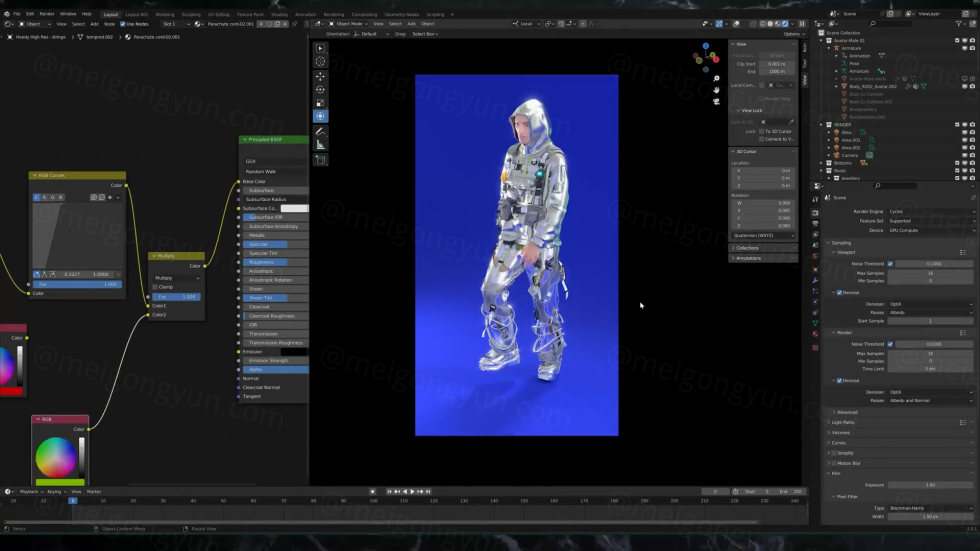Enable the Lock To 3D Cursor checkbox
The width and height of the screenshot is (980, 551).
(x=763, y=131)
